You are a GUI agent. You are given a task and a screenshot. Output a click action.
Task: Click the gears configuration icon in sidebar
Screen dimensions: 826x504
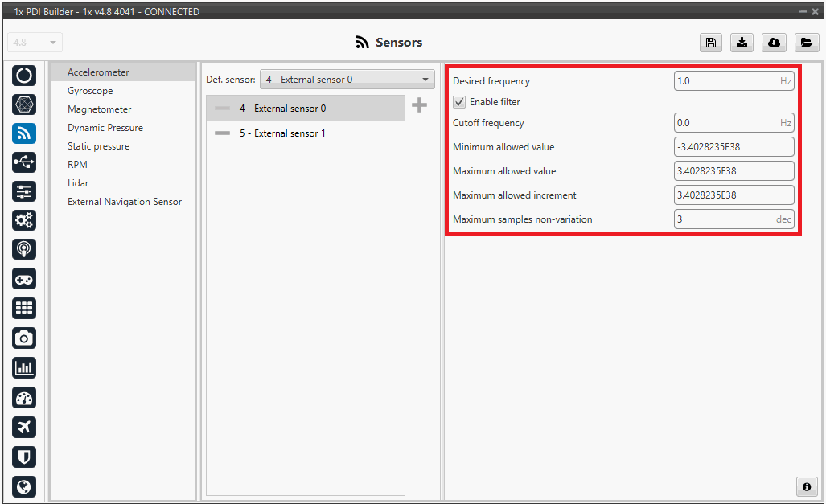click(x=24, y=220)
